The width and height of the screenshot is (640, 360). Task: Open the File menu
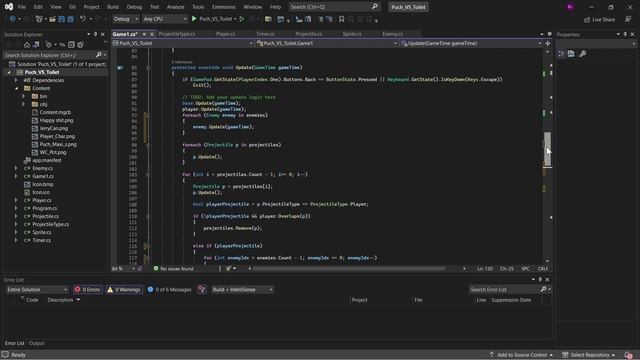tap(22, 7)
